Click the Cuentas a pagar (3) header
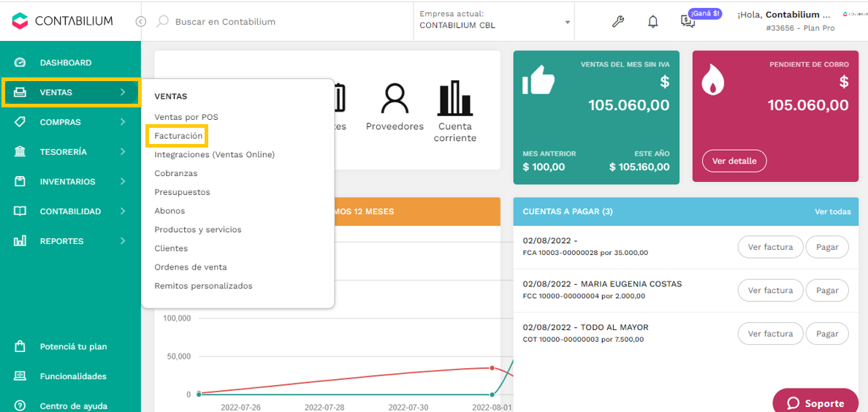Viewport: 868px width, 412px height. click(x=568, y=212)
